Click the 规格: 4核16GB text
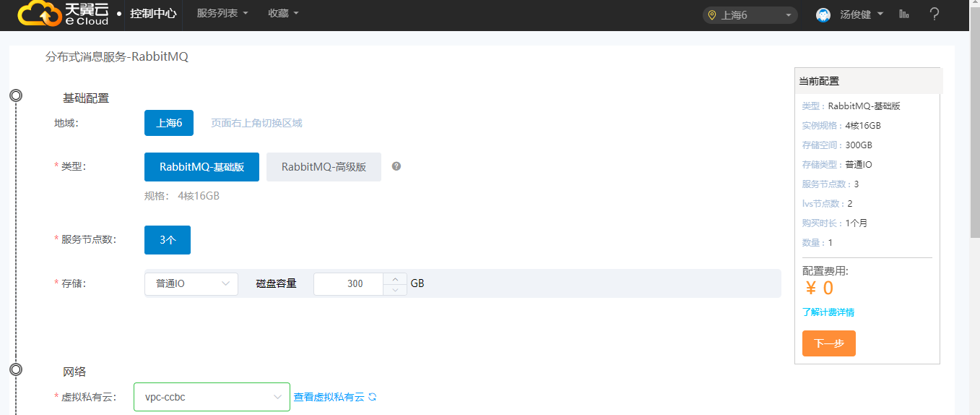Viewport: 980px width, 415px height. click(x=182, y=196)
